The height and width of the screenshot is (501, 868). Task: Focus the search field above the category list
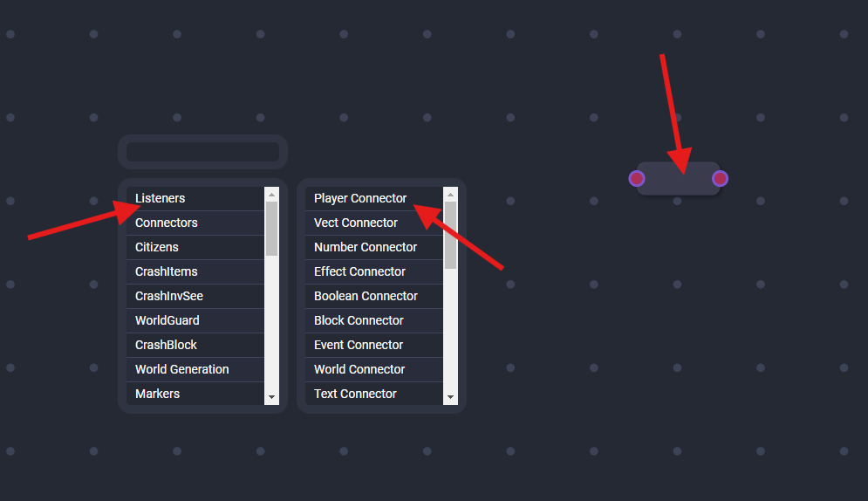tap(202, 152)
